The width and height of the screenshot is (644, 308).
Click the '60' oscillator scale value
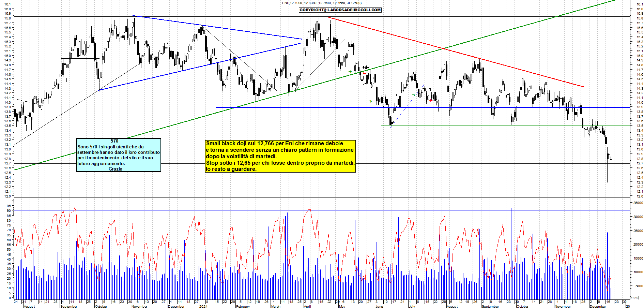9,240
